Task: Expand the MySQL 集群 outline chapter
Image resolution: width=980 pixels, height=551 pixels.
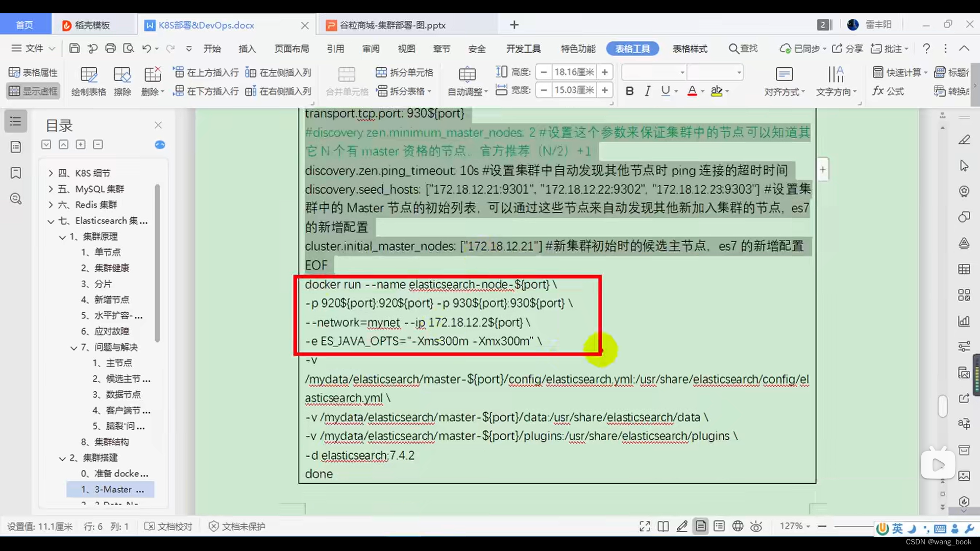Action: point(50,189)
